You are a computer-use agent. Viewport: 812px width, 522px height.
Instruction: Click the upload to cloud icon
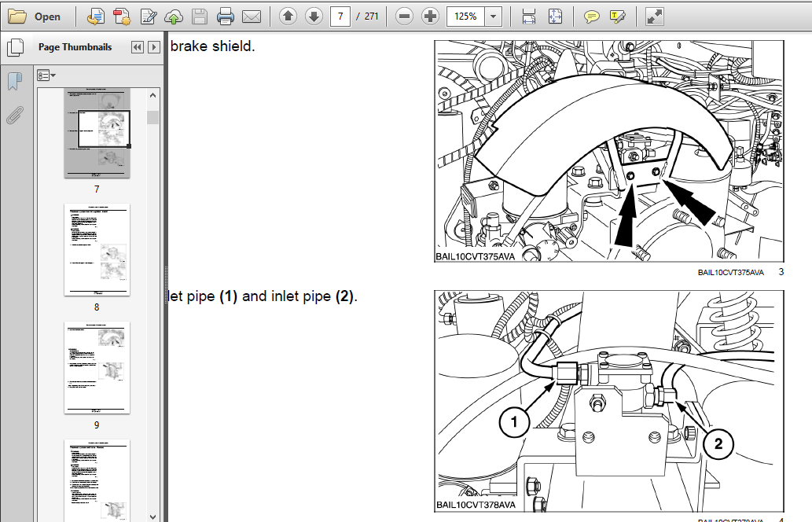pos(174,17)
